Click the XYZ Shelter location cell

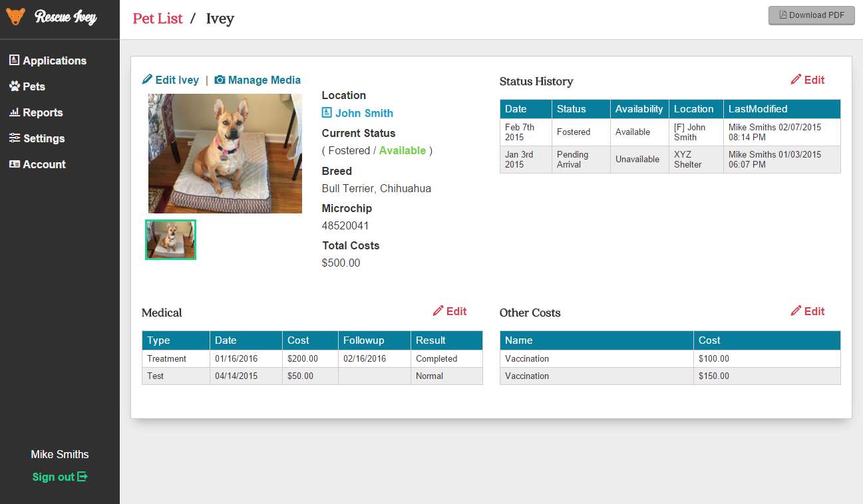(x=696, y=160)
